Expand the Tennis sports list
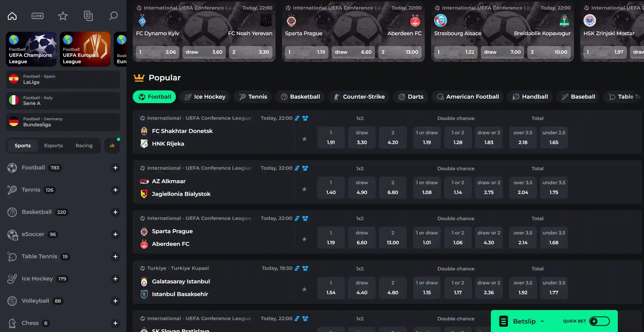Viewport: 644px width, 332px height. point(115,190)
